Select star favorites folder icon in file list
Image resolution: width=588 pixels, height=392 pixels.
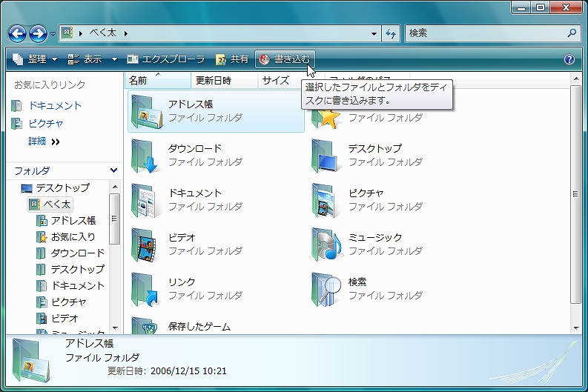[x=326, y=119]
